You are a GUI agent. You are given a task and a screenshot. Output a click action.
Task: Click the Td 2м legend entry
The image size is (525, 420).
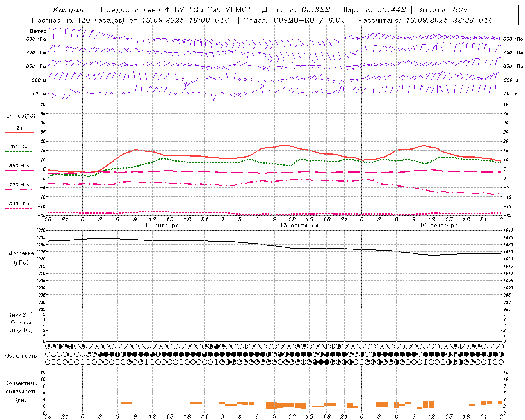point(19,147)
